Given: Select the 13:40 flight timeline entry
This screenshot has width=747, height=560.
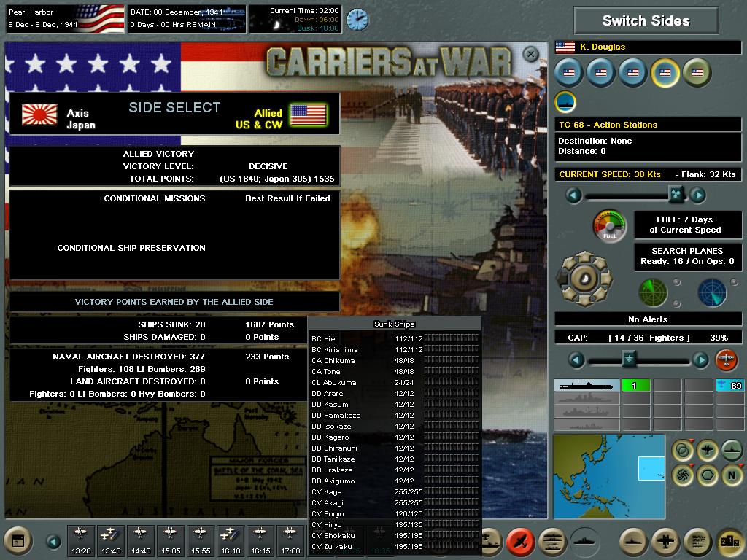Looking at the screenshot, I should tap(111, 541).
